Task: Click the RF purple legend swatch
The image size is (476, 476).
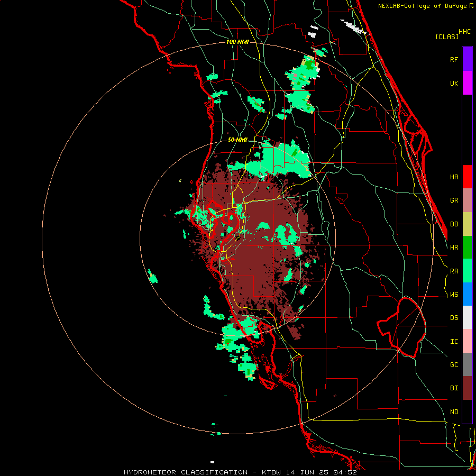Action: [x=467, y=59]
